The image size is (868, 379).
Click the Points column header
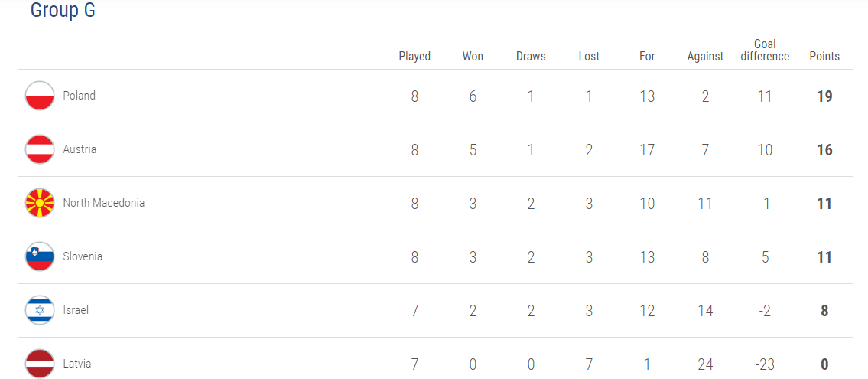(824, 56)
